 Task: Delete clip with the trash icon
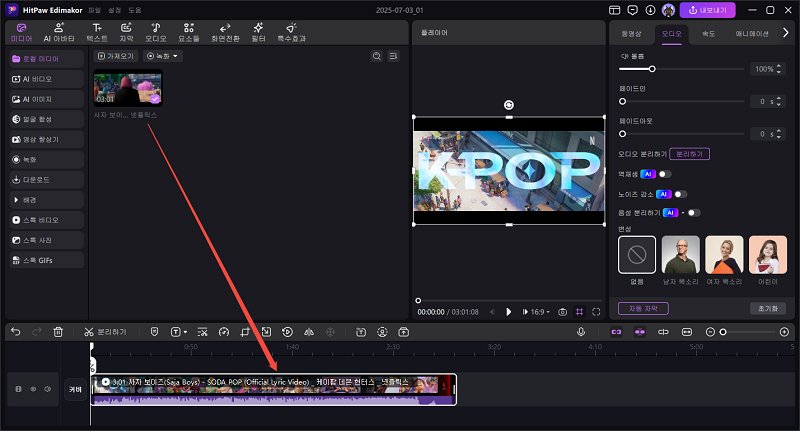point(58,332)
